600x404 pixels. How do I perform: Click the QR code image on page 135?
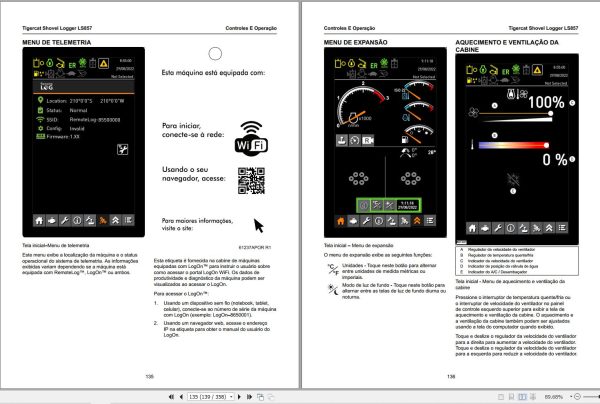(251, 181)
